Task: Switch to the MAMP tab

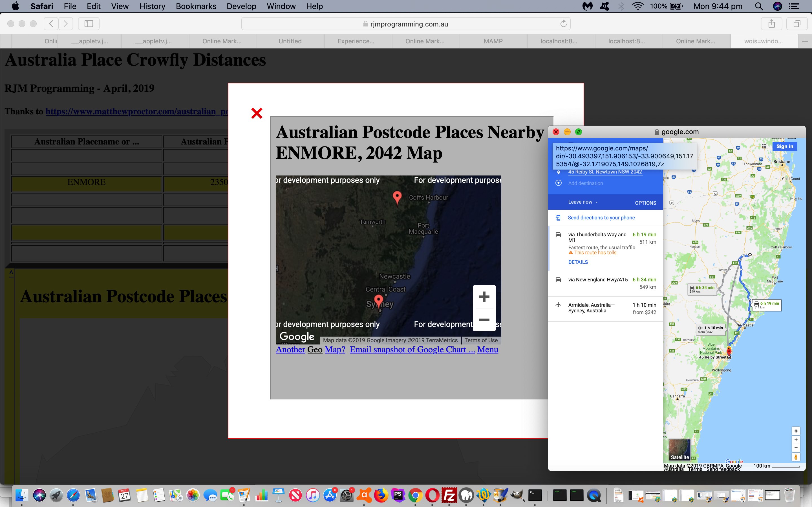Action: [x=493, y=41]
